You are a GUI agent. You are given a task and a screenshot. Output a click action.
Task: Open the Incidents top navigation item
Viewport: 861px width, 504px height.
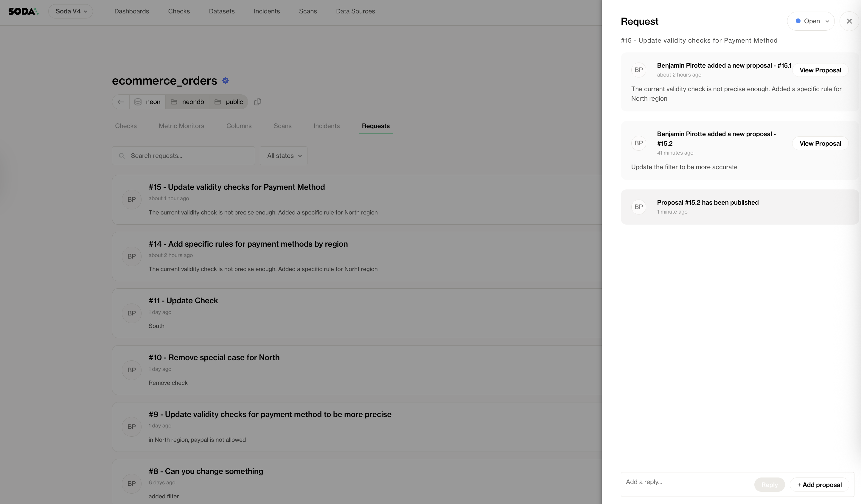coord(267,11)
